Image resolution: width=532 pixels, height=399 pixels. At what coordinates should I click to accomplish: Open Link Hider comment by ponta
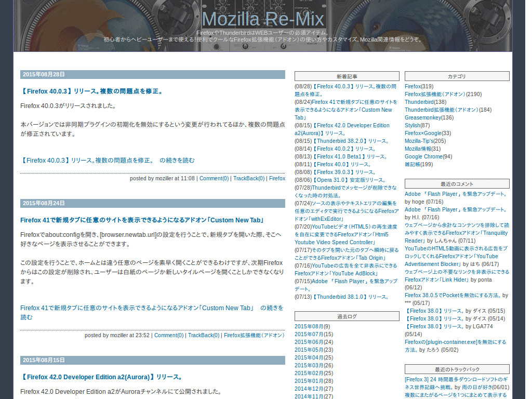(457, 275)
